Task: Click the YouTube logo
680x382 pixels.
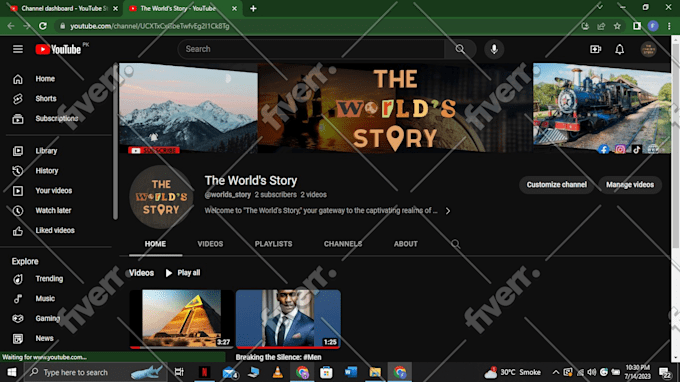Action: (x=58, y=49)
